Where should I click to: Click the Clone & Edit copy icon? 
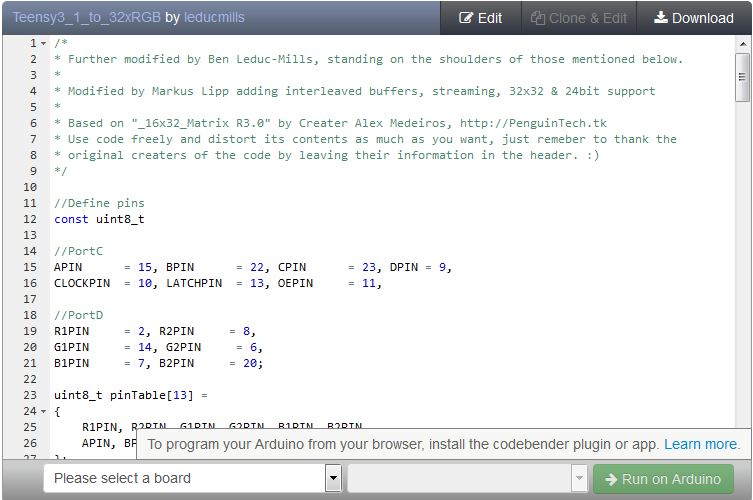click(x=538, y=18)
